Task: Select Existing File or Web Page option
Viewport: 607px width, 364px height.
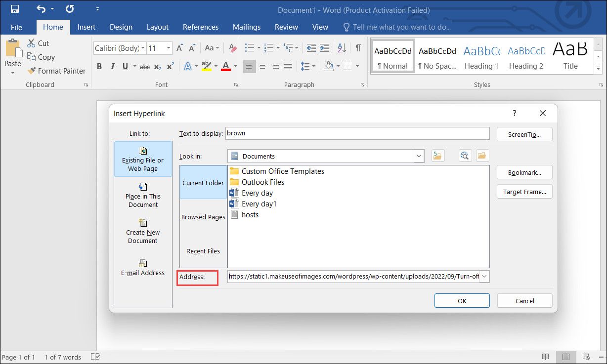Action: click(x=143, y=159)
